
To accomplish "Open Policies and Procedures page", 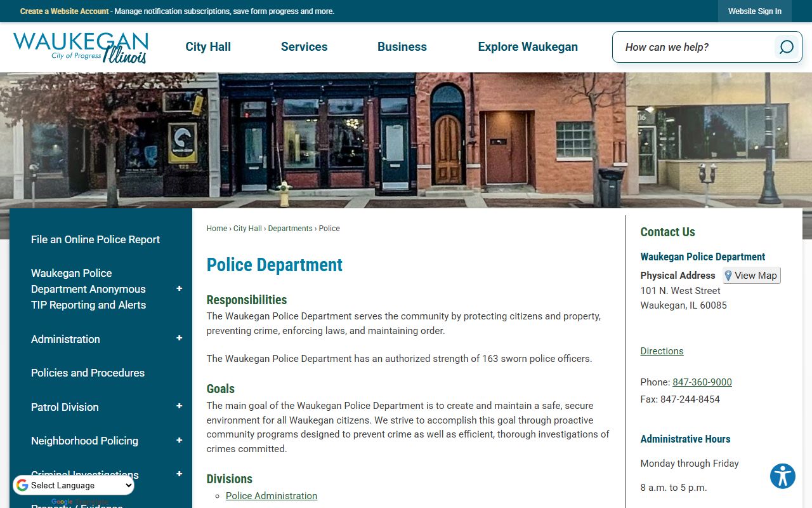I will coord(88,373).
